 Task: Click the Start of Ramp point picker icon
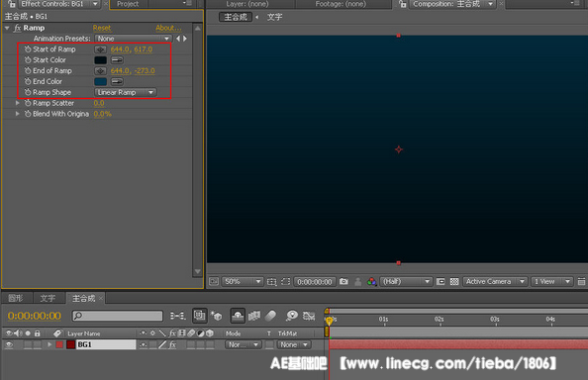(x=100, y=49)
